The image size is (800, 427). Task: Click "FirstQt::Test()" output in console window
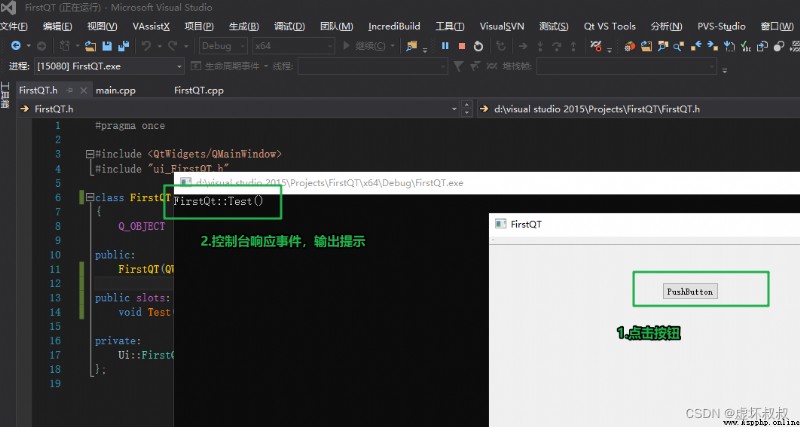point(218,201)
